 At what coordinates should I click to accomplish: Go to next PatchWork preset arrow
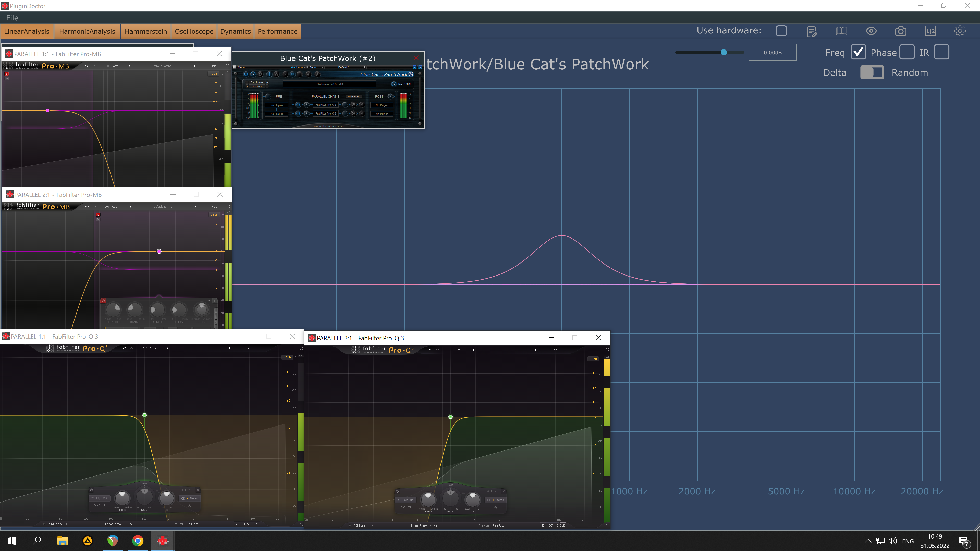(x=365, y=67)
